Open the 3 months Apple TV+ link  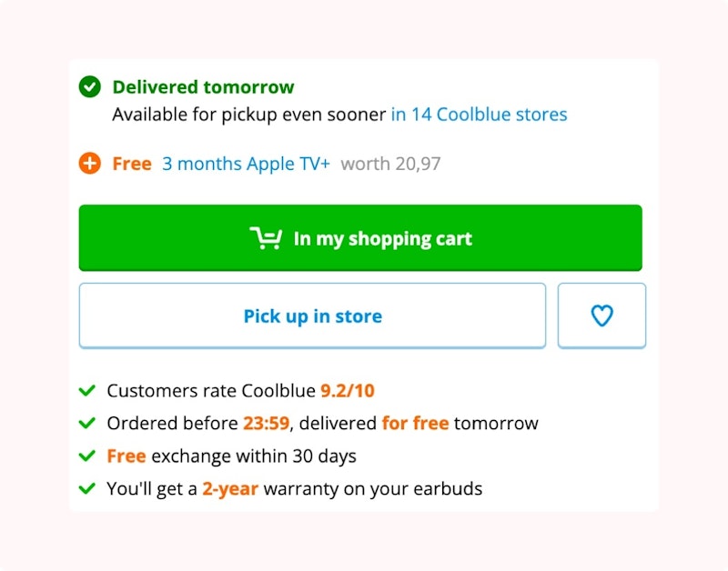coord(246,165)
